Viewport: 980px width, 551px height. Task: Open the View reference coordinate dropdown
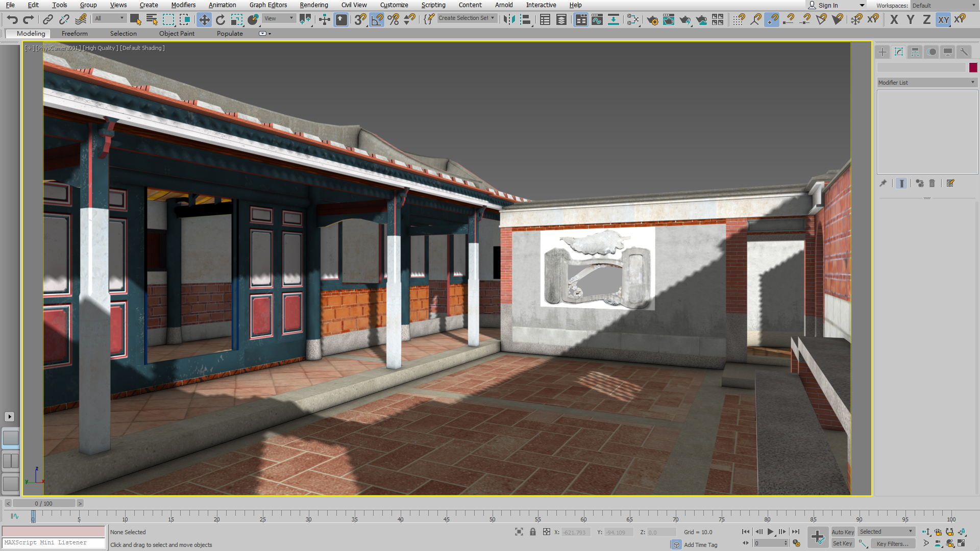[279, 18]
